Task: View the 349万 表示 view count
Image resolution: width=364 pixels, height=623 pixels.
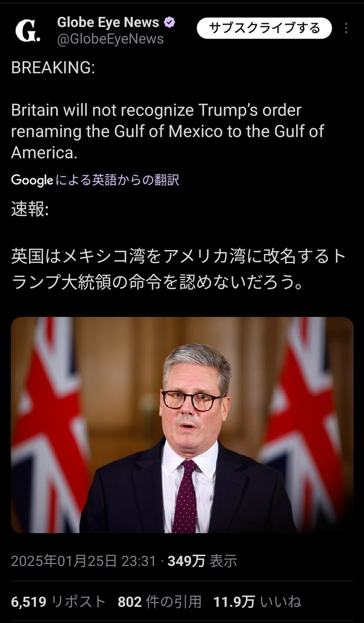Action: (x=202, y=561)
